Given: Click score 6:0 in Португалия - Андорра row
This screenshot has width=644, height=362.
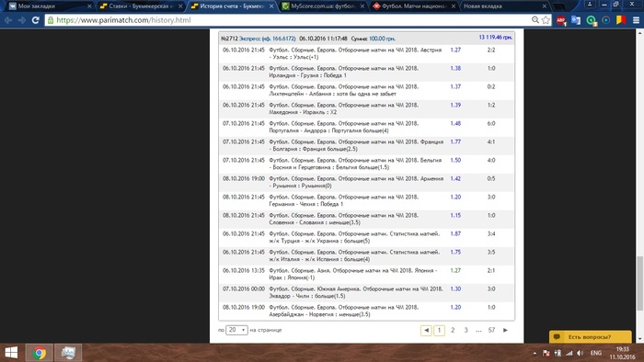Looking at the screenshot, I should [491, 123].
